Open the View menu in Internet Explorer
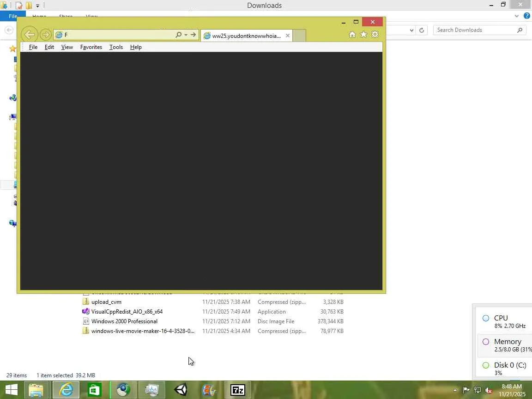Screen dimensions: 532x399 67,47
